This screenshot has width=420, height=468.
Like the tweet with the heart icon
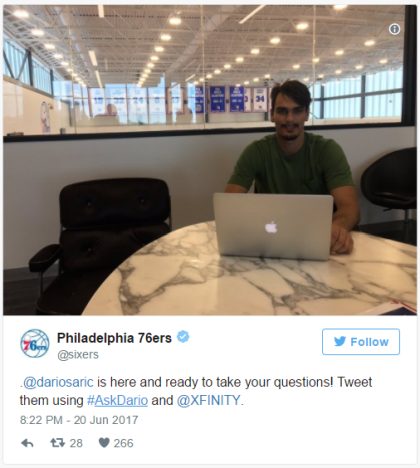tap(104, 443)
